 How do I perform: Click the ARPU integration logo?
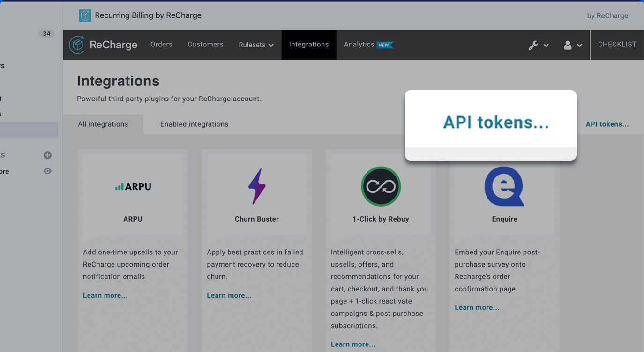pos(133,186)
